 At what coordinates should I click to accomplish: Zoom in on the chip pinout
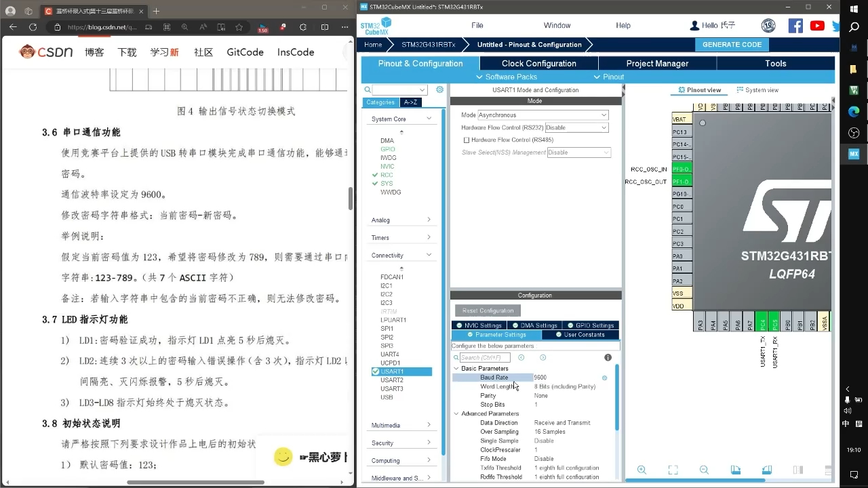[642, 470]
